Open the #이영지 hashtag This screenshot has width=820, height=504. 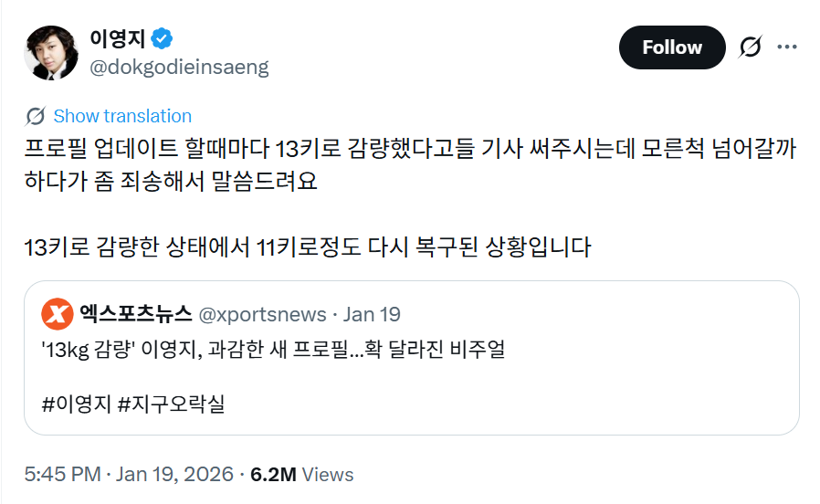pyautogui.click(x=76, y=402)
